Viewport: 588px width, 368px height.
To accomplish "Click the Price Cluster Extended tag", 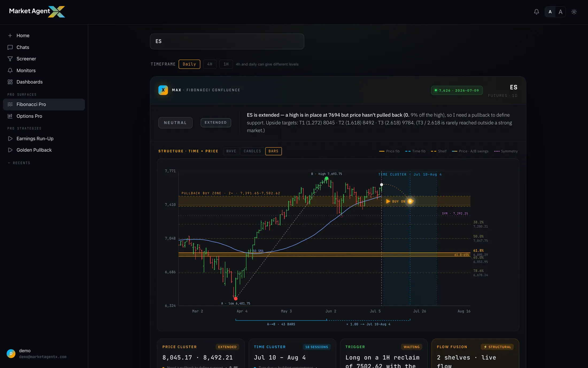I will click(x=227, y=347).
